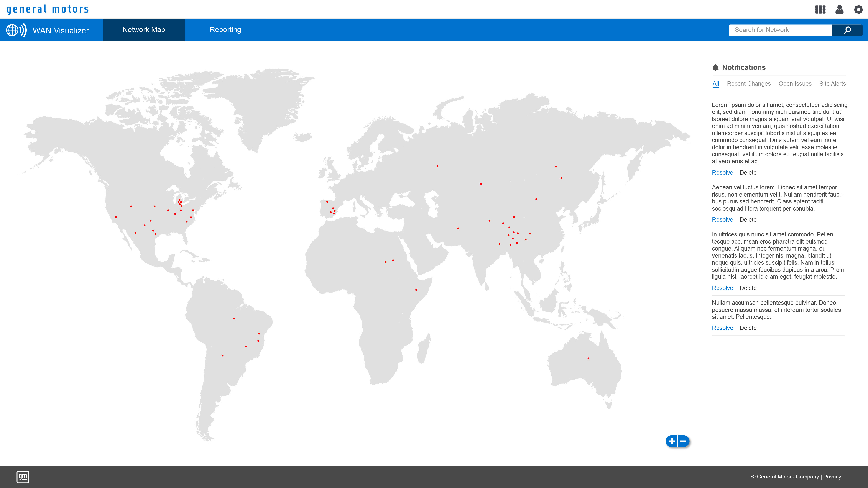Zoom out using the minus map control
Image resolution: width=868 pixels, height=488 pixels.
[x=682, y=441]
